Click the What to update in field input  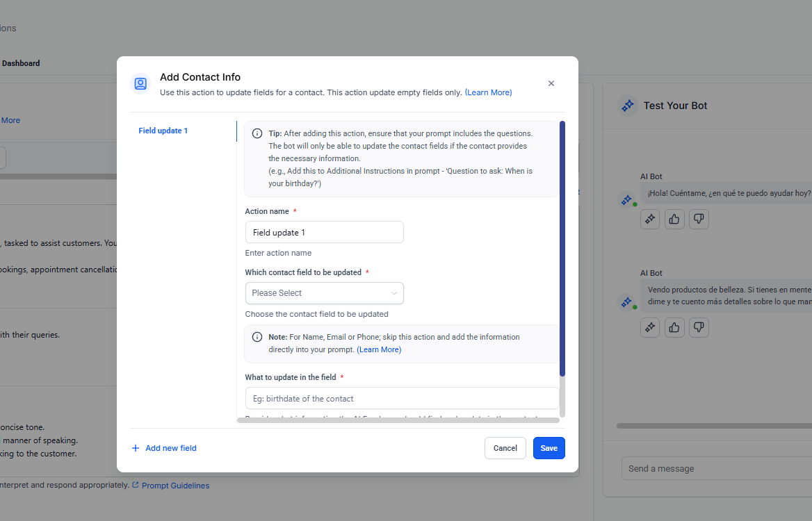pyautogui.click(x=402, y=399)
